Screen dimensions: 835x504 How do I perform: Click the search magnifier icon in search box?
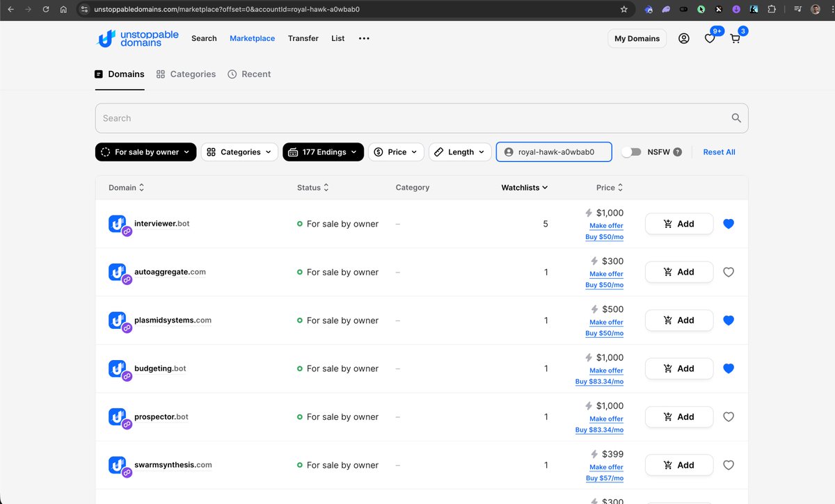[736, 118]
